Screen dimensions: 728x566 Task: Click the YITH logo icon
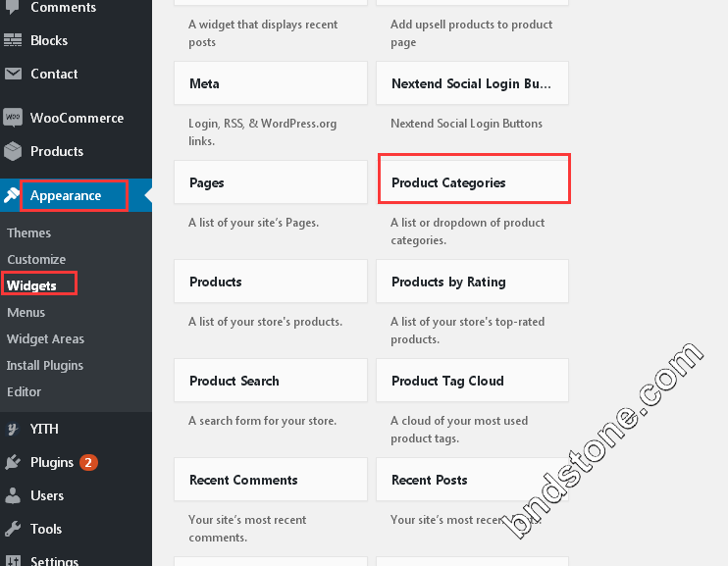coord(13,429)
